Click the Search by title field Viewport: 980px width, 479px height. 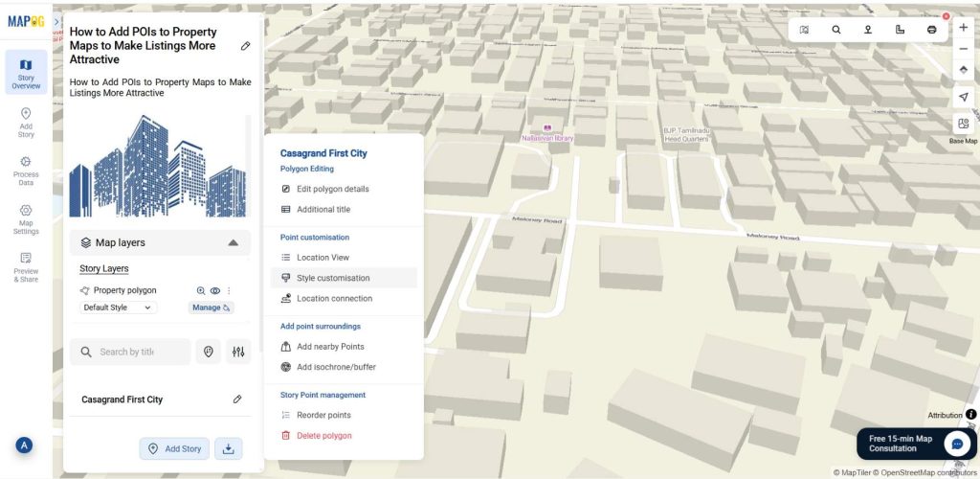(130, 352)
